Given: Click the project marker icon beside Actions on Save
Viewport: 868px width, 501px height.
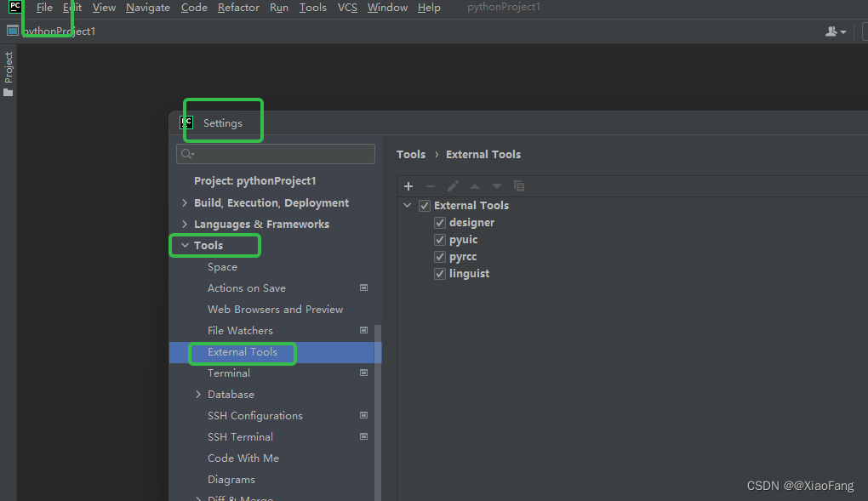Looking at the screenshot, I should pos(363,288).
